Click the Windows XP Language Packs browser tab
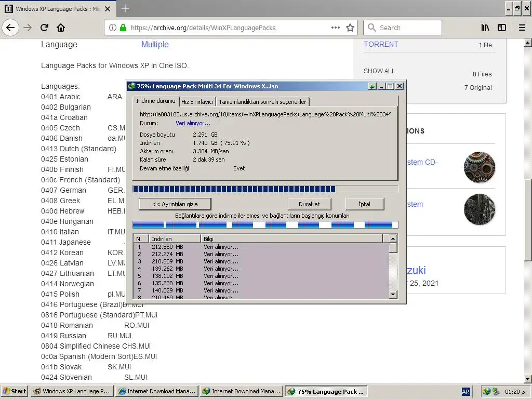The height and width of the screenshot is (399, 532). 58,9
